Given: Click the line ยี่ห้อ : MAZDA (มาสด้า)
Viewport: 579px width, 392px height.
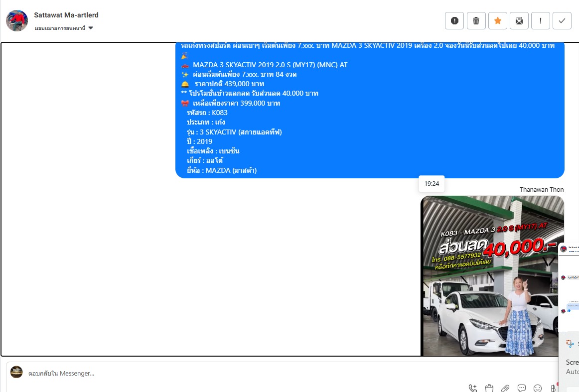Looking at the screenshot, I should [x=222, y=170].
